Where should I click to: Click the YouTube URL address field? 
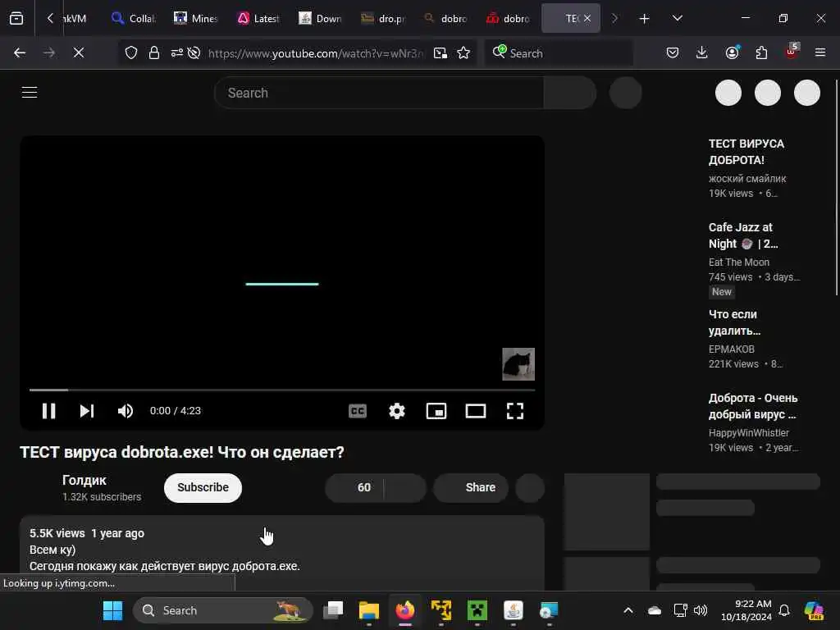tap(316, 53)
